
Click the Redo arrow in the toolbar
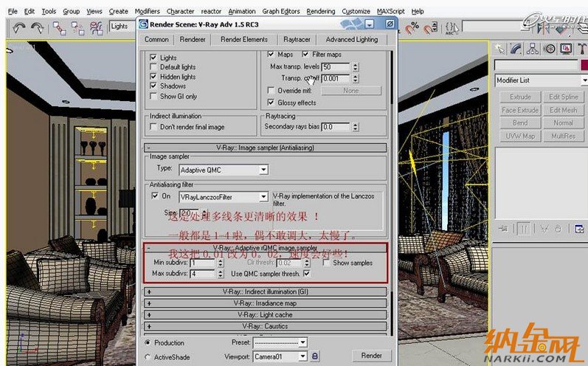(x=37, y=27)
